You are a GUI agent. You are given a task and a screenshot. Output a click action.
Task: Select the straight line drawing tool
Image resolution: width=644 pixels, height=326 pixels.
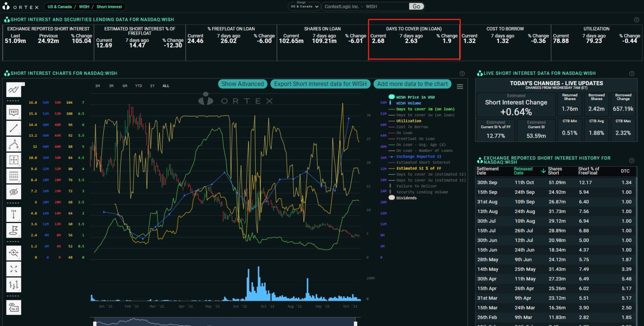(x=14, y=128)
